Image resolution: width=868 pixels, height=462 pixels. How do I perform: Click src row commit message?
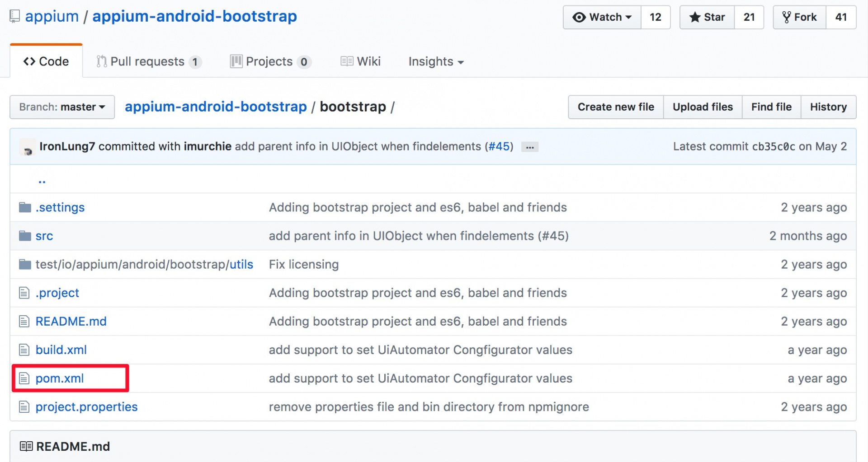pos(419,236)
